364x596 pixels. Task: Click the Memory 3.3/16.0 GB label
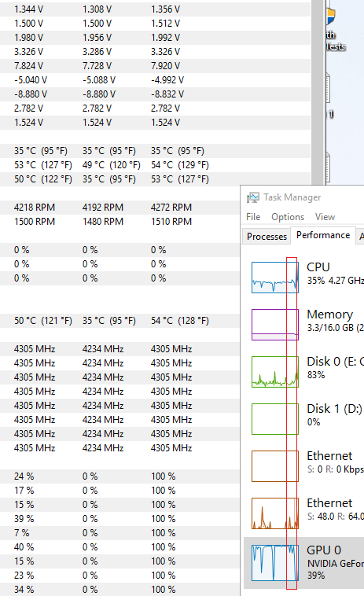(x=335, y=321)
